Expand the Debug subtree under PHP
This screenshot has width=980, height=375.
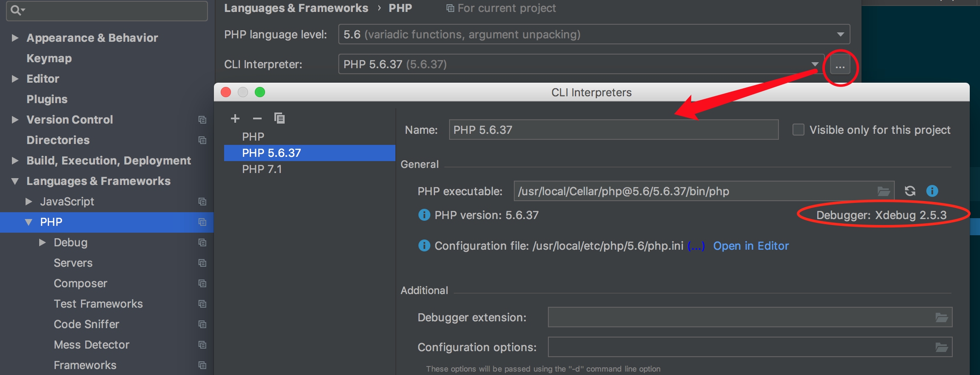coord(42,242)
